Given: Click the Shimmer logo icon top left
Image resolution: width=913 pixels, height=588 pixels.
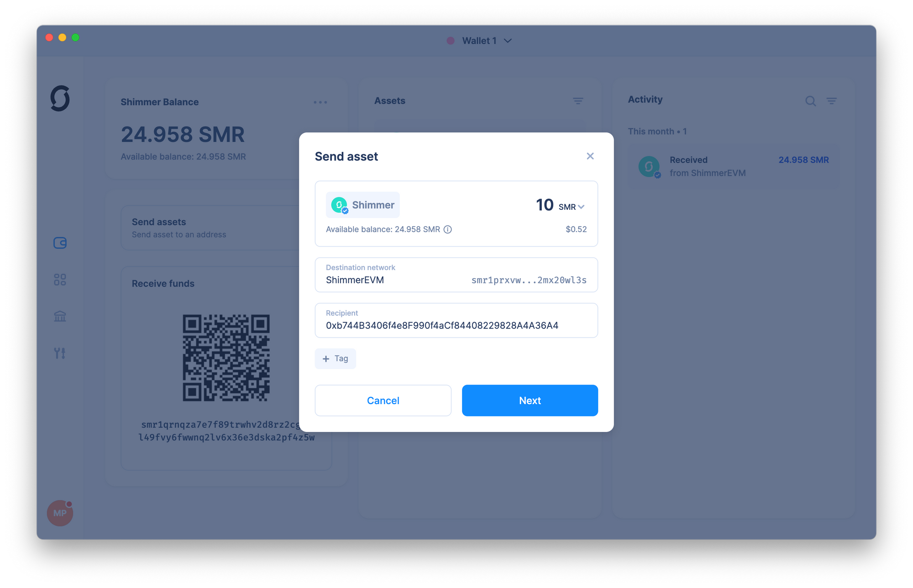Looking at the screenshot, I should click(60, 99).
